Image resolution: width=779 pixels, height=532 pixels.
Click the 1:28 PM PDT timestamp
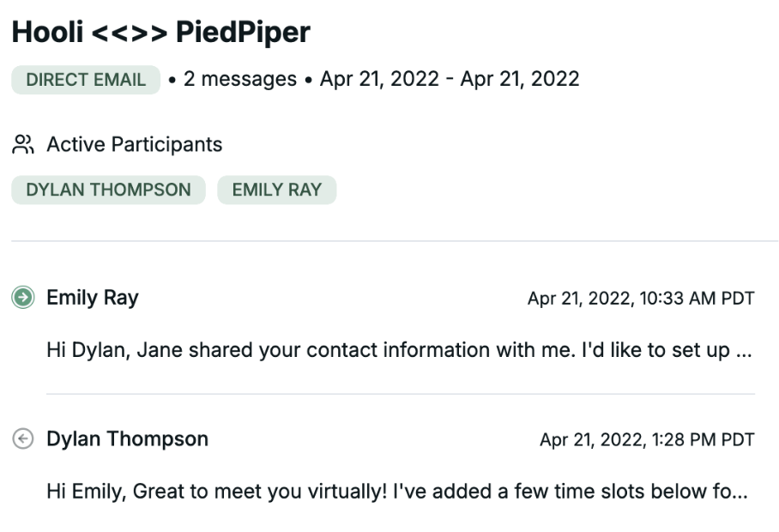pyautogui.click(x=646, y=440)
